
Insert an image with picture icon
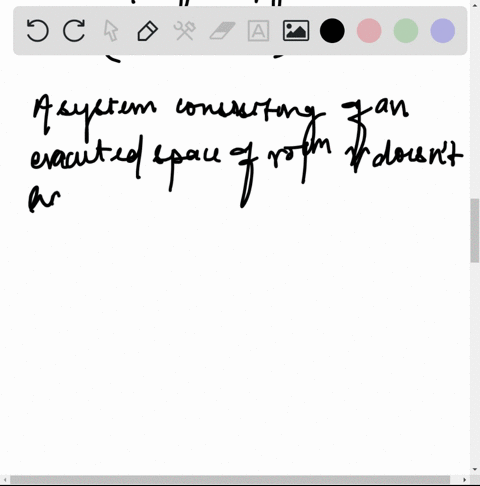(x=296, y=31)
